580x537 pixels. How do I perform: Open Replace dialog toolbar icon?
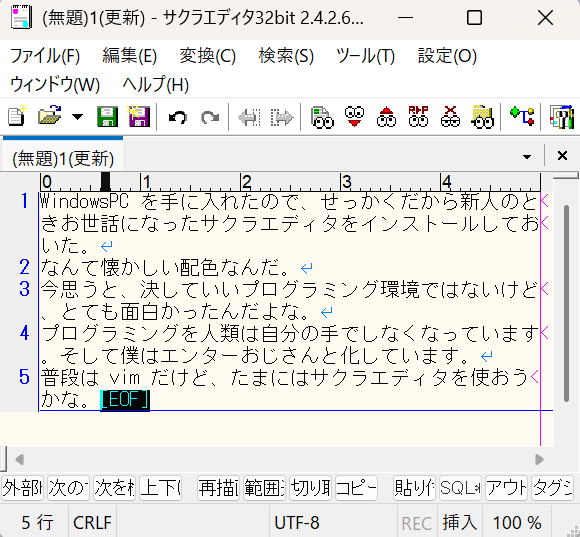coord(418,117)
